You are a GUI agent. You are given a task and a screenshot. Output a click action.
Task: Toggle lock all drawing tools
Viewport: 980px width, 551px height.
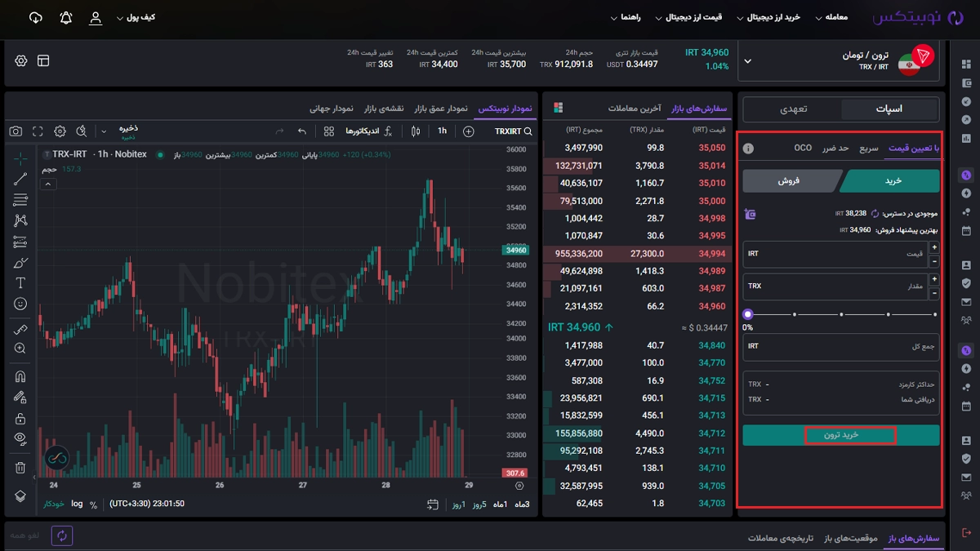pos(20,419)
